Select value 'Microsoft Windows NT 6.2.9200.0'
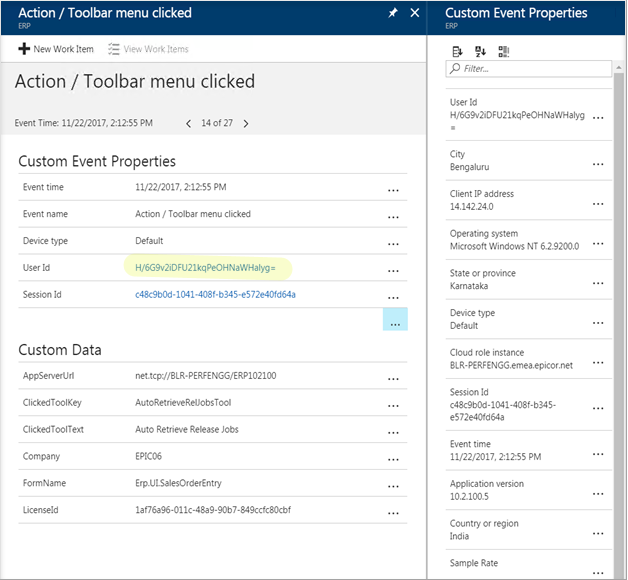The height and width of the screenshot is (580, 628). coord(514,246)
